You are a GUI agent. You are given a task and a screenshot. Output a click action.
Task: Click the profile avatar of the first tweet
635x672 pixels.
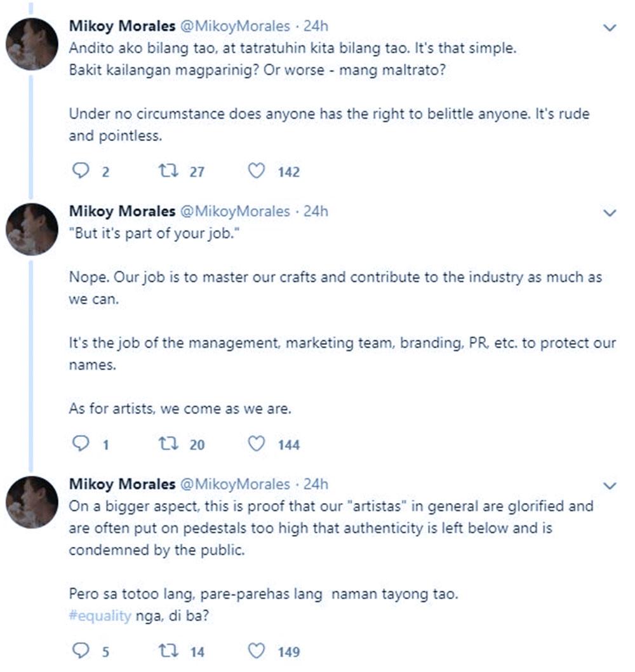[x=32, y=44]
